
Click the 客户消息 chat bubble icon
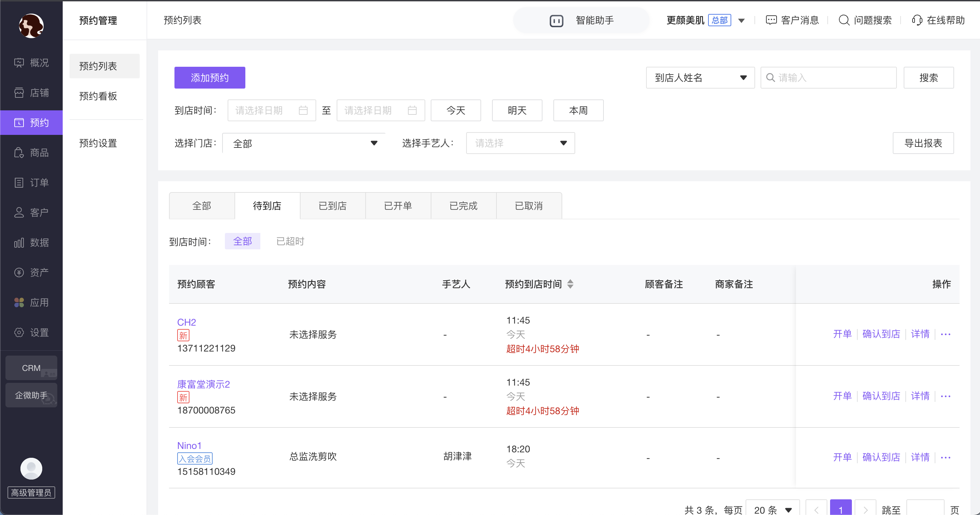(771, 20)
